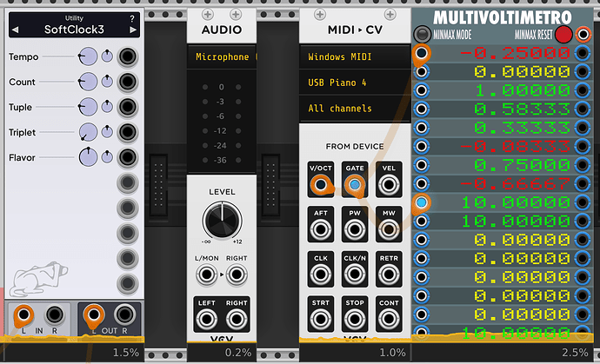Click the 2.5% CPU meter reading
This screenshot has width=600, height=364.
pyautogui.click(x=575, y=353)
